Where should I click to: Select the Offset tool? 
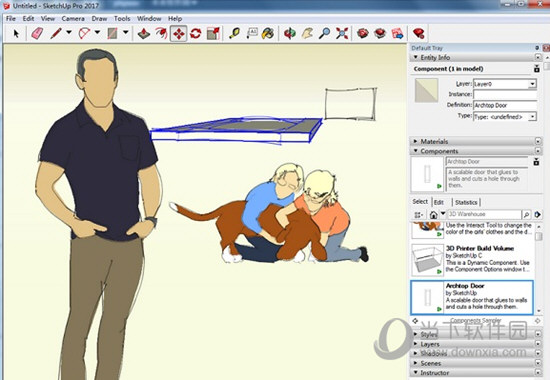click(161, 34)
